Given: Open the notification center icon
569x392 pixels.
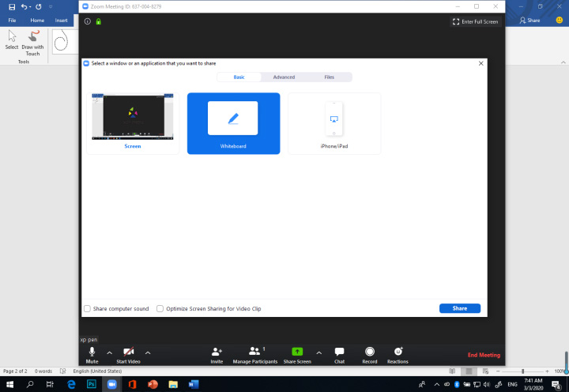Looking at the screenshot, I should click(x=556, y=384).
